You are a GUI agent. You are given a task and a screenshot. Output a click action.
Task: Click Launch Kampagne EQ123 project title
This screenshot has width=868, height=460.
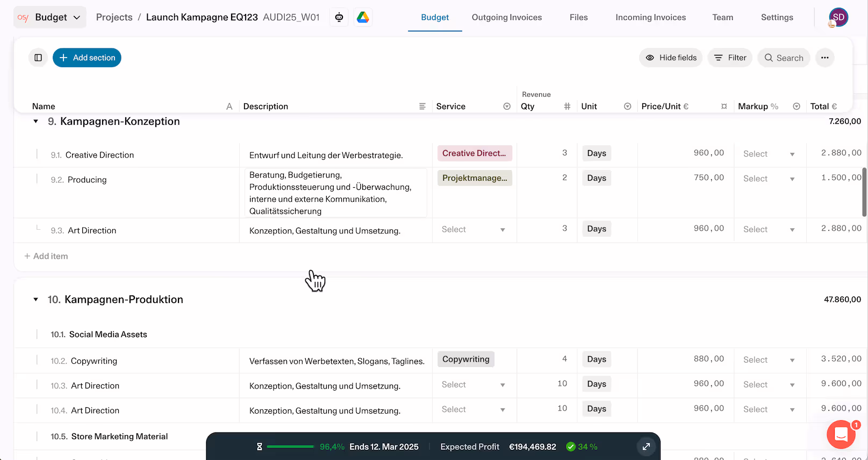(202, 17)
